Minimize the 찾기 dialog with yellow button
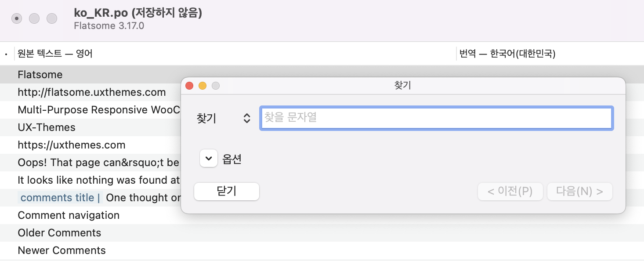Image resolution: width=644 pixels, height=261 pixels. 203,86
